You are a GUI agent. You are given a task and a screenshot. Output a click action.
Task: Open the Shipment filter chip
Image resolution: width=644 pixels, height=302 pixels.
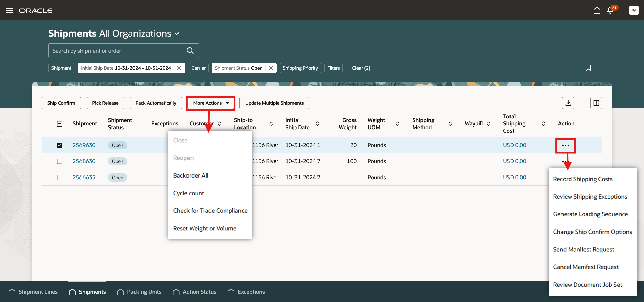click(61, 68)
